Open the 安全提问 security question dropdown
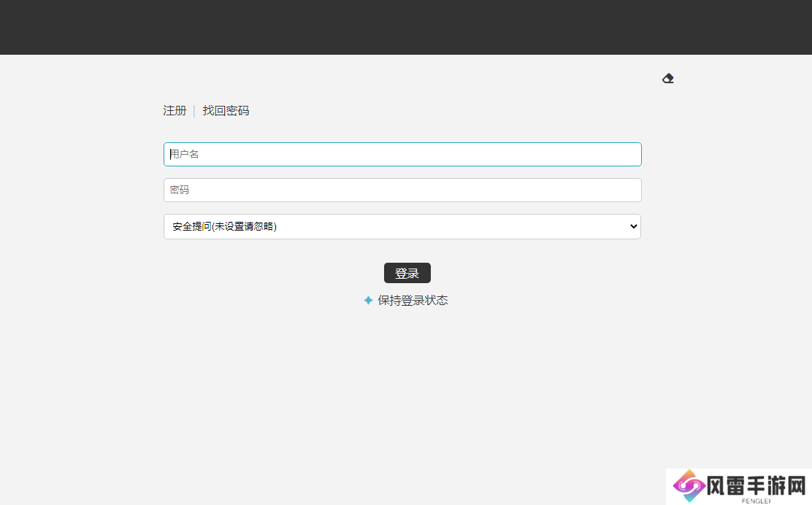Image resolution: width=812 pixels, height=505 pixels. 402,226
